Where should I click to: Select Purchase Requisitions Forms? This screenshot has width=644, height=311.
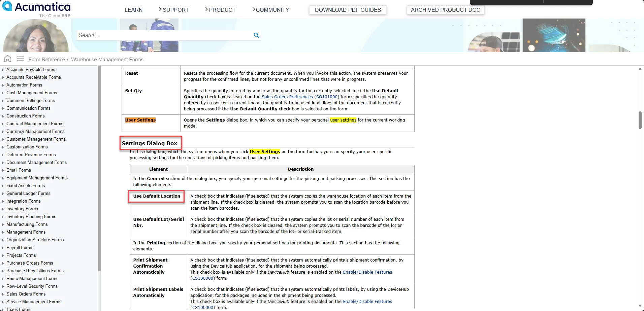point(35,271)
